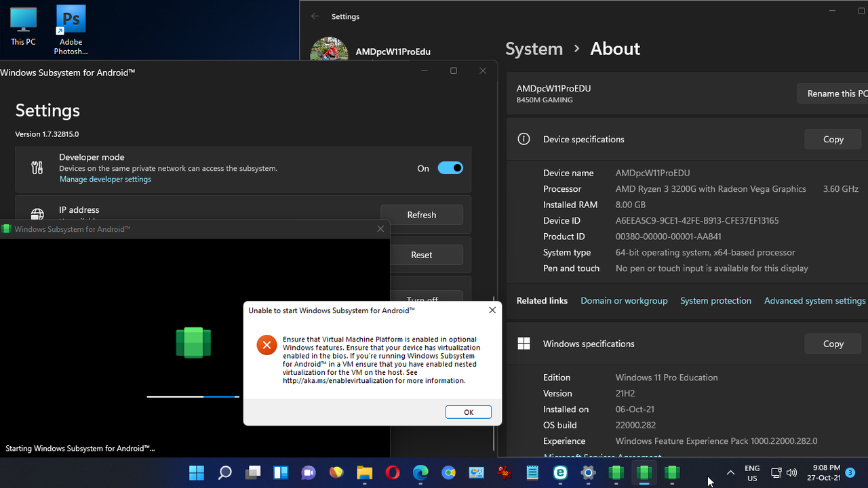Click the Reset button in WSA settings

click(x=422, y=255)
